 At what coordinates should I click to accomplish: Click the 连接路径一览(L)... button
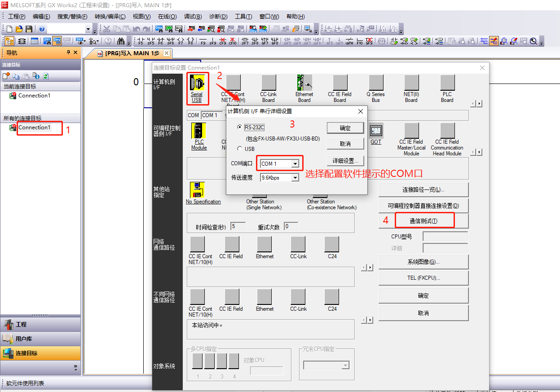pos(423,189)
